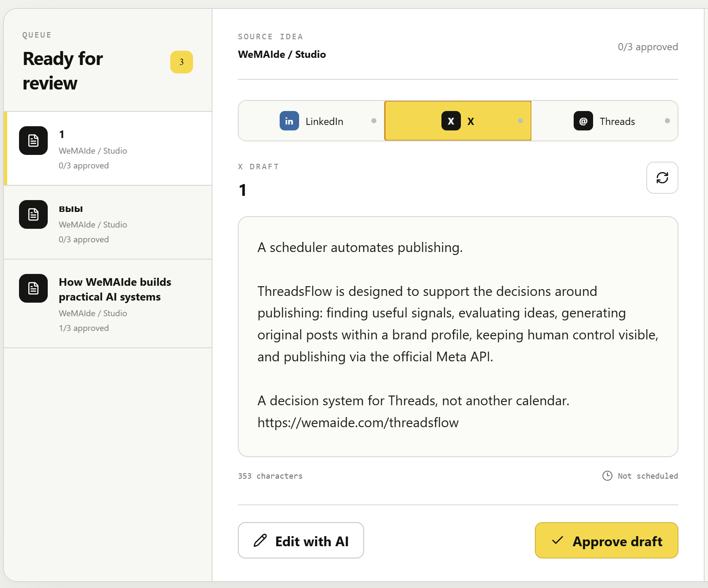Screen dimensions: 708x588
Task: Click the Threads @ logo icon
Action: (x=583, y=121)
